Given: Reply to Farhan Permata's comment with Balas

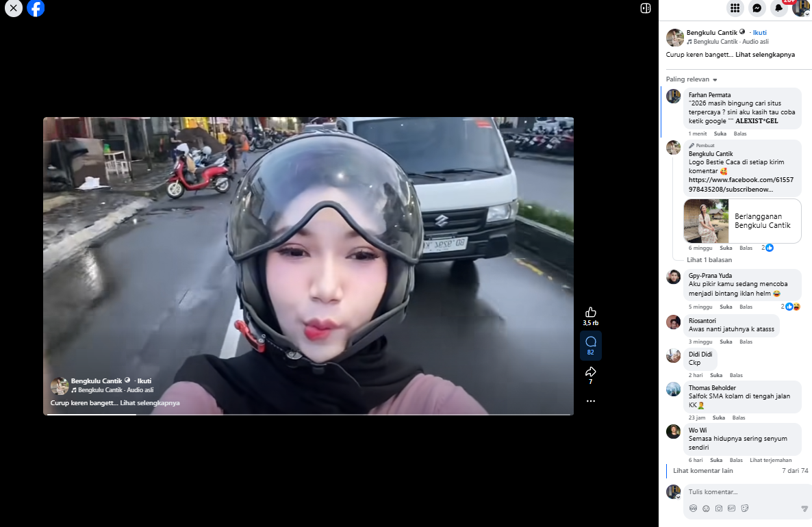Looking at the screenshot, I should tap(740, 133).
